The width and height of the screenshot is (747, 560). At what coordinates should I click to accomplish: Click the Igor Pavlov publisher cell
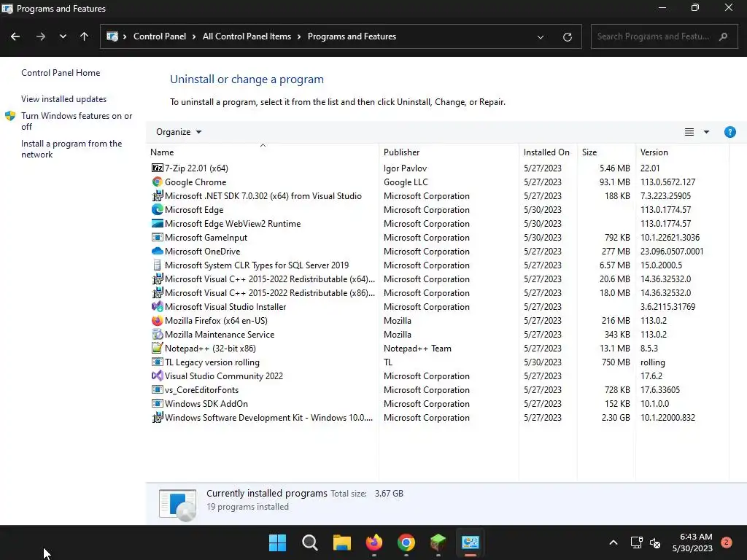pyautogui.click(x=405, y=168)
